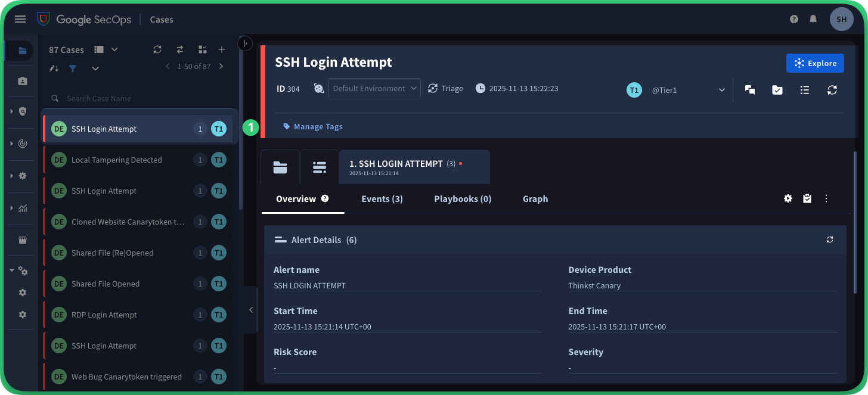This screenshot has height=395, width=868.
Task: Open the Playbooks (0) tab
Action: tap(463, 199)
